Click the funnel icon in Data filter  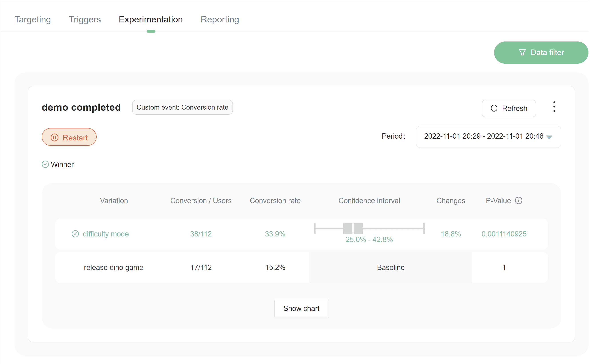click(x=522, y=52)
